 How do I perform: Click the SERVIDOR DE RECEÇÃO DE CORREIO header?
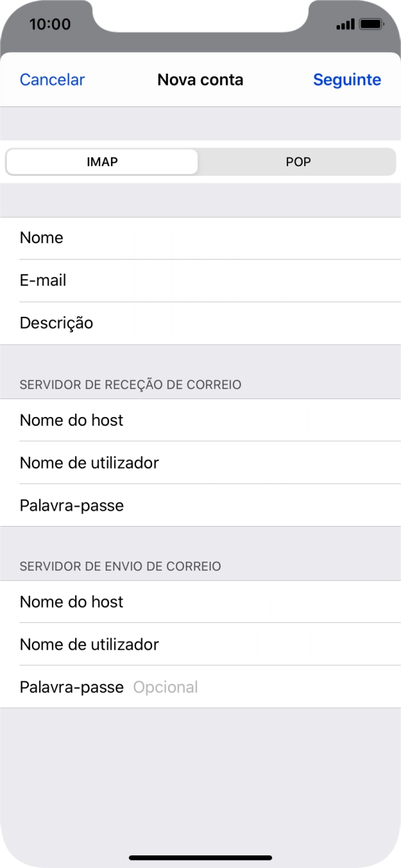[x=130, y=384]
